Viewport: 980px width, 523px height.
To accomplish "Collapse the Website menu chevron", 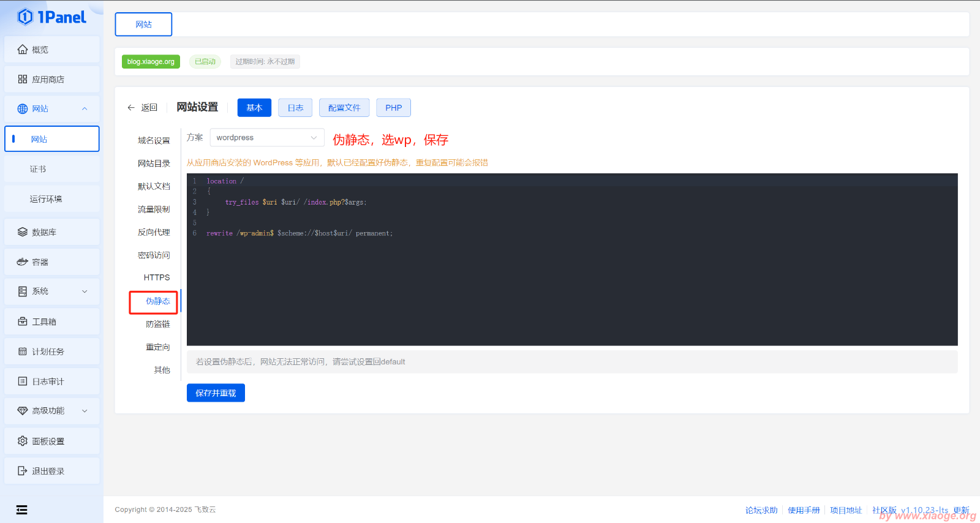I will 85,109.
